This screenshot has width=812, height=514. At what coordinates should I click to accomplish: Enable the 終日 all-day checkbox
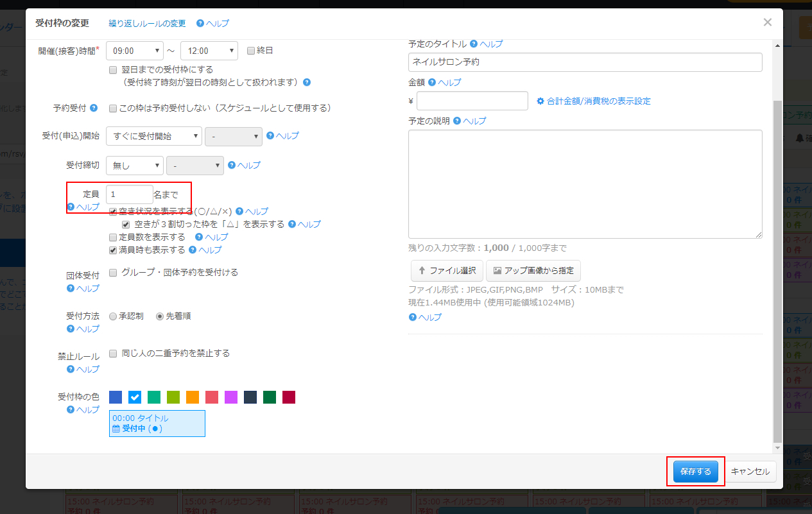click(251, 50)
